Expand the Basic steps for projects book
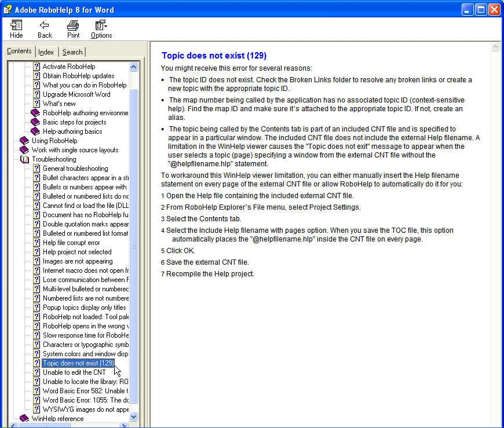Viewport: 504px width, 428px height. point(74,122)
